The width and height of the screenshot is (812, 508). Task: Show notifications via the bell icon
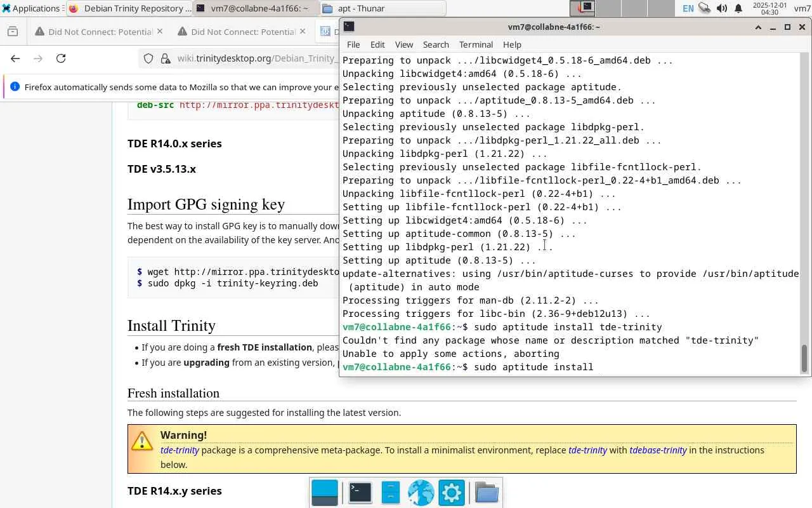[738, 8]
